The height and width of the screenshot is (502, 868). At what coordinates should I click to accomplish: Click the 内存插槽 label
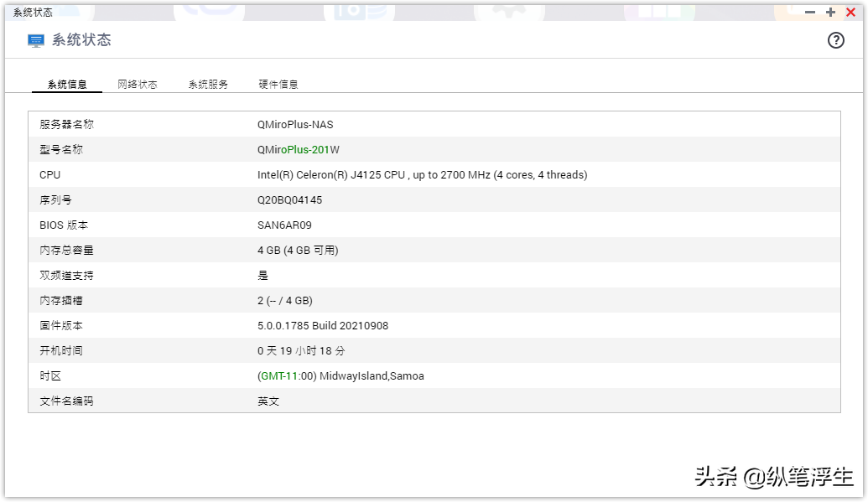click(61, 301)
